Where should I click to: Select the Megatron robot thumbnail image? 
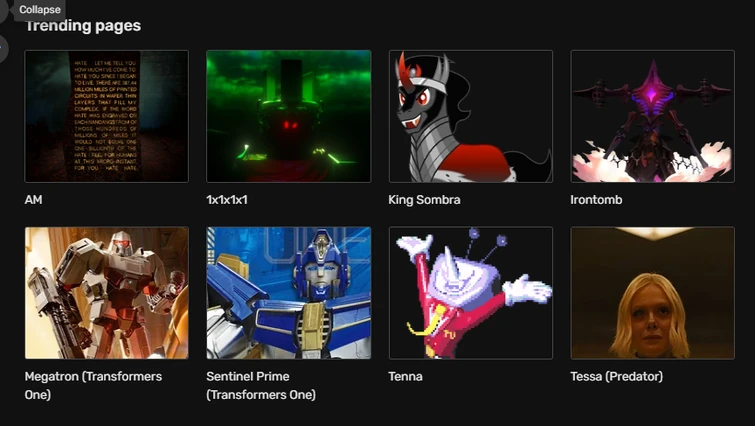click(106, 293)
